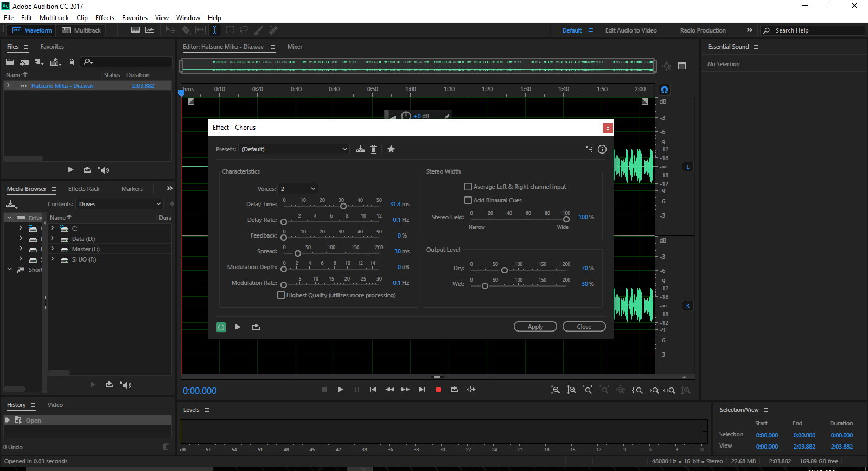Click the Time Selection tool in the toolbar

214,30
